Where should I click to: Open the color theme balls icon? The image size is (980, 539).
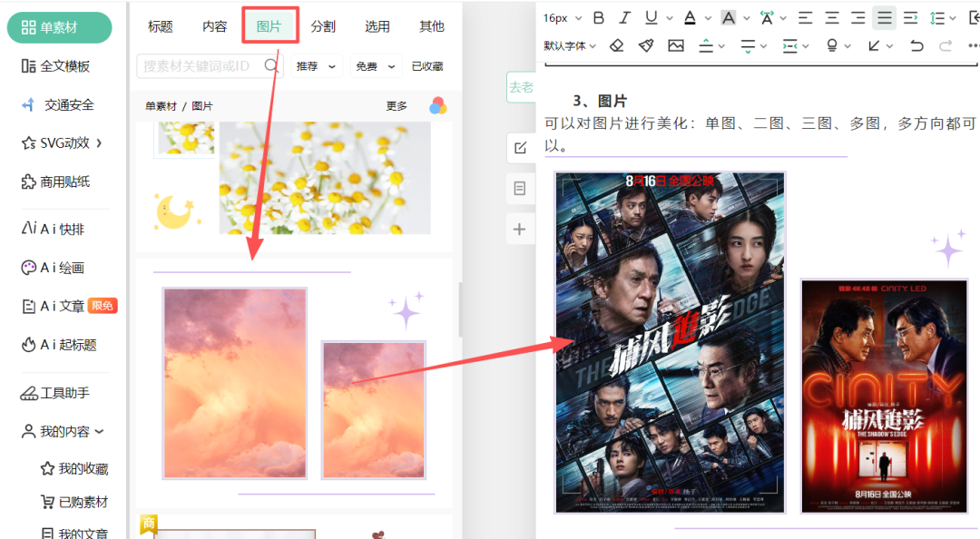pyautogui.click(x=437, y=106)
